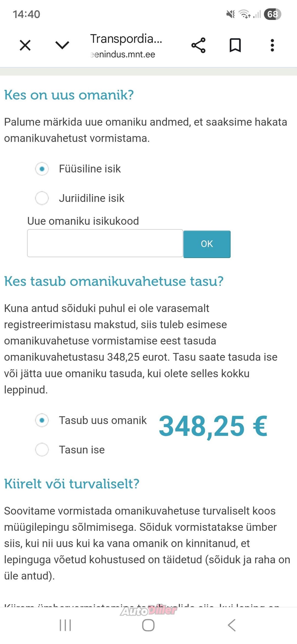Open the three-dot overflow menu
Screen dimensions: 297x644
coord(272,45)
